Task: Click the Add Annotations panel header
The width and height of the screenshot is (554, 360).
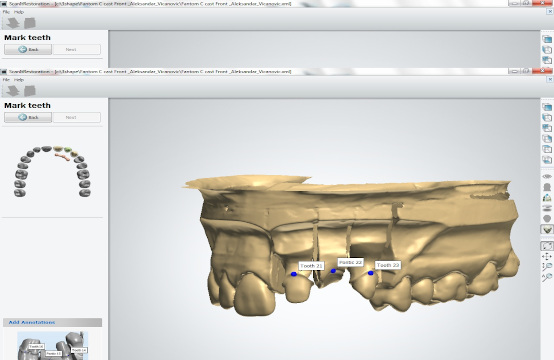Action: (53, 322)
